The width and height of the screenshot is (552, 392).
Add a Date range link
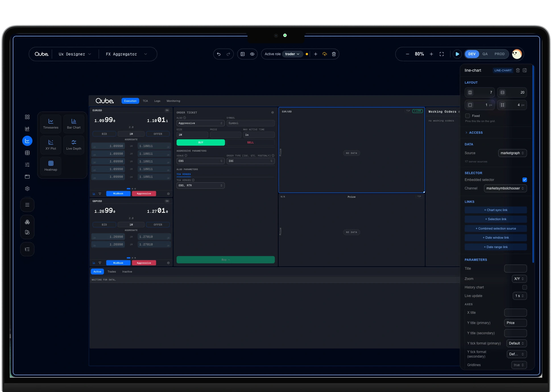pyautogui.click(x=496, y=247)
